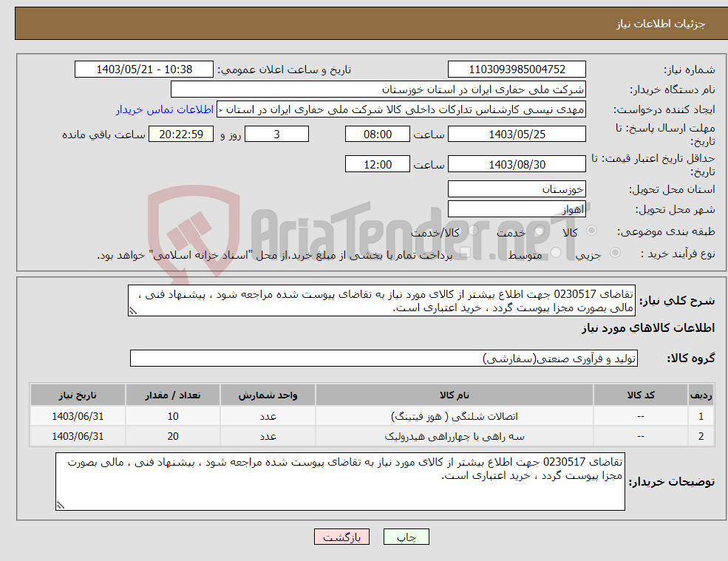Select the خدمت radio button
The height and width of the screenshot is (561, 728).
(539, 231)
